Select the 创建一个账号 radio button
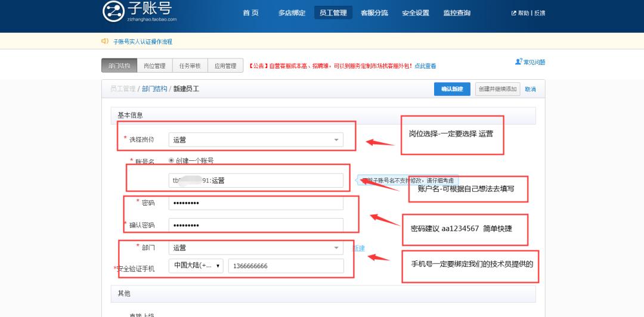Screen dimensions: 644x317 point(171,160)
